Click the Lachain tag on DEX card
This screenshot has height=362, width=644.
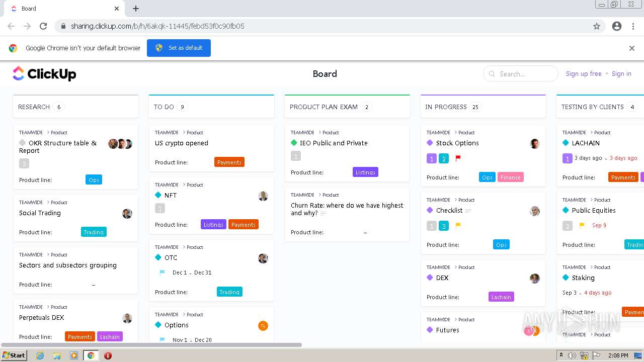point(501,297)
